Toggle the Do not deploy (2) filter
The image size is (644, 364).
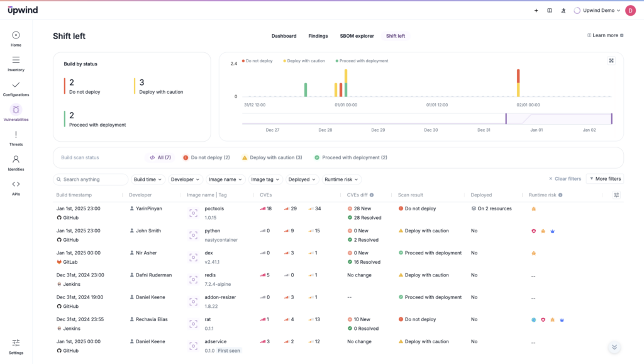pos(205,157)
